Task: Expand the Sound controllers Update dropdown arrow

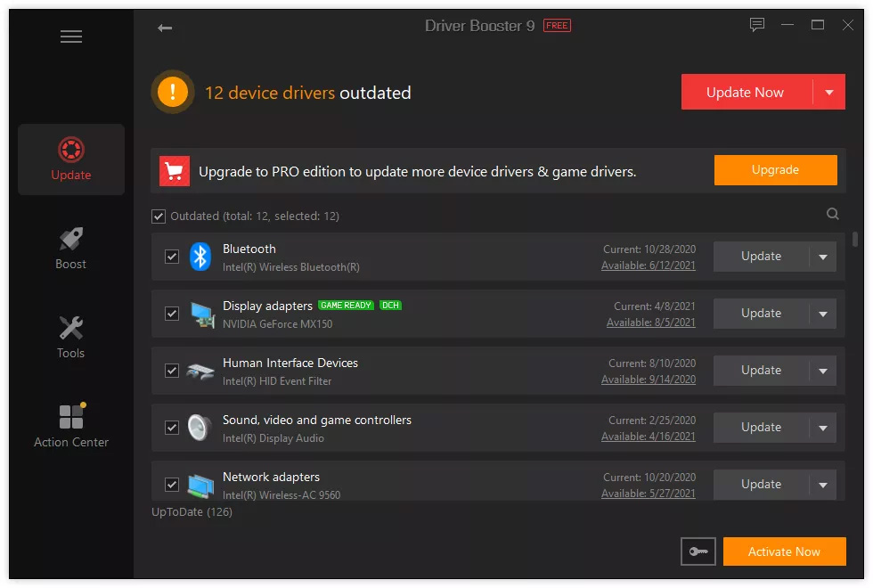Action: pyautogui.click(x=823, y=428)
